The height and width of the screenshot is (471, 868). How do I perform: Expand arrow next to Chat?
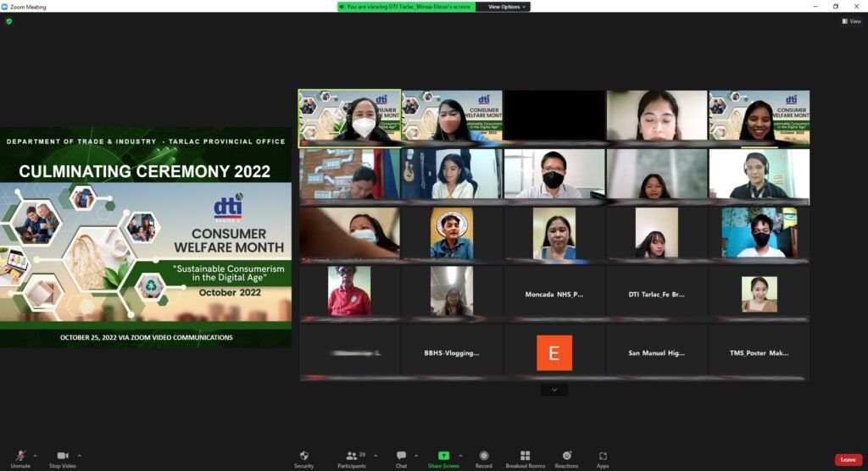point(415,456)
